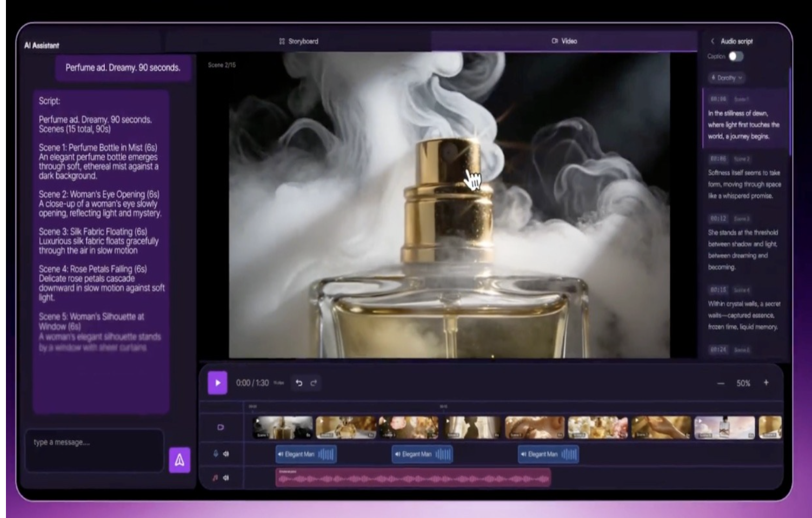Click the type a message input field
Viewport: 812px width, 518px height.
click(x=94, y=449)
